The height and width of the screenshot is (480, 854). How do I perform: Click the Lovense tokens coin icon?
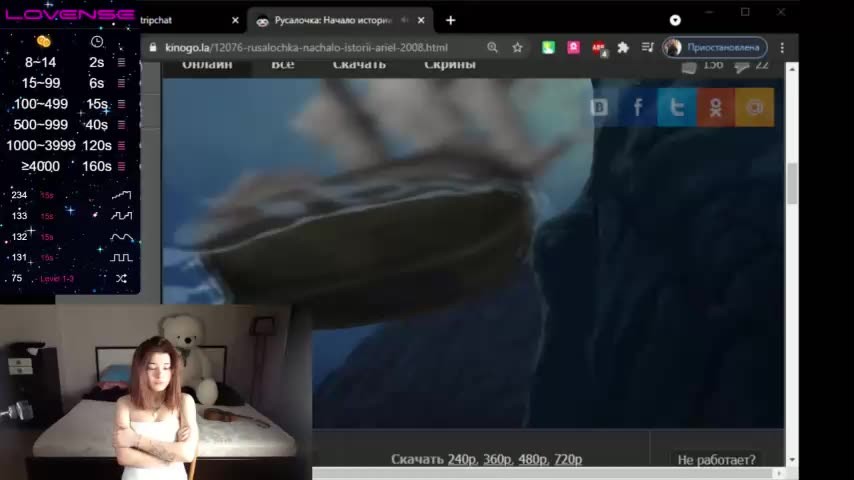43,41
